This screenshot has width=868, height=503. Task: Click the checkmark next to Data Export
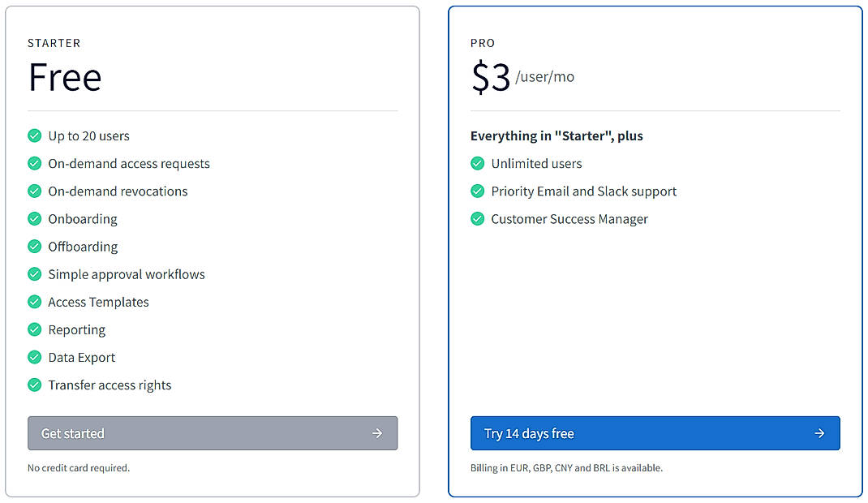pyautogui.click(x=34, y=357)
